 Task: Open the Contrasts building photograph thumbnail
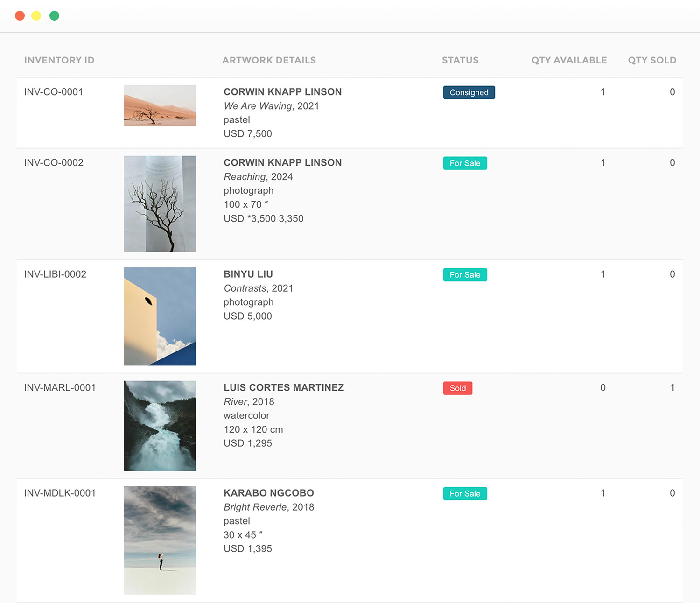(x=160, y=316)
